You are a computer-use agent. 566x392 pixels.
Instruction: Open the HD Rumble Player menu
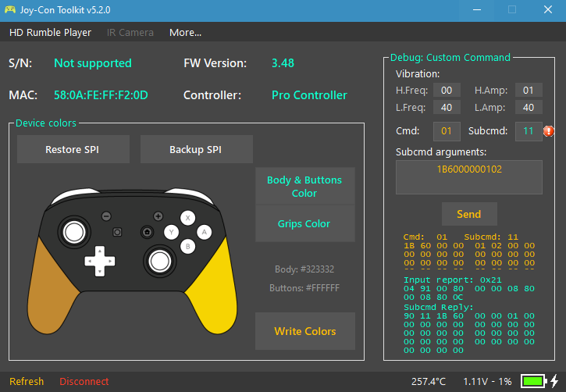(x=50, y=33)
